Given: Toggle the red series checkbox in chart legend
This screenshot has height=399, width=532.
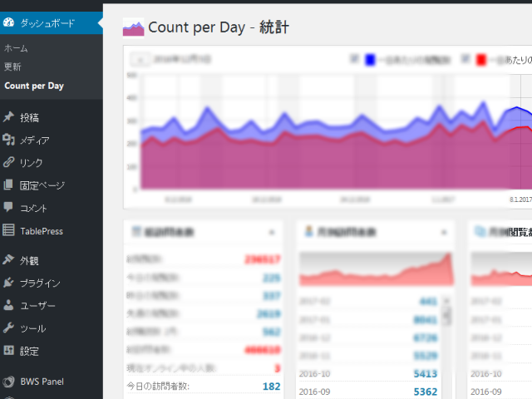Looking at the screenshot, I should coord(465,59).
